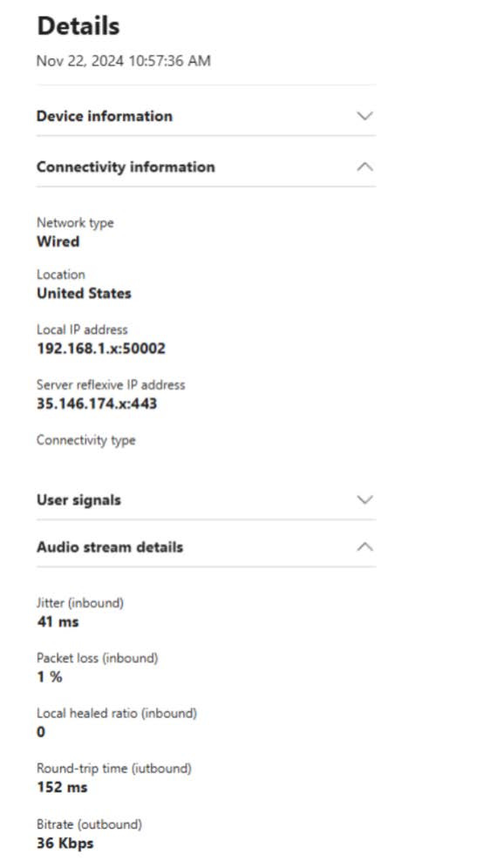This screenshot has width=490, height=868.
Task: Click the Connectivity type label
Action: pos(86,441)
